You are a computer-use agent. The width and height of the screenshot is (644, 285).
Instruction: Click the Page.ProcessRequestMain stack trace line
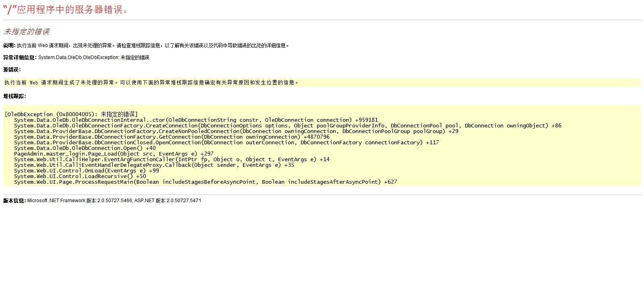[205, 182]
